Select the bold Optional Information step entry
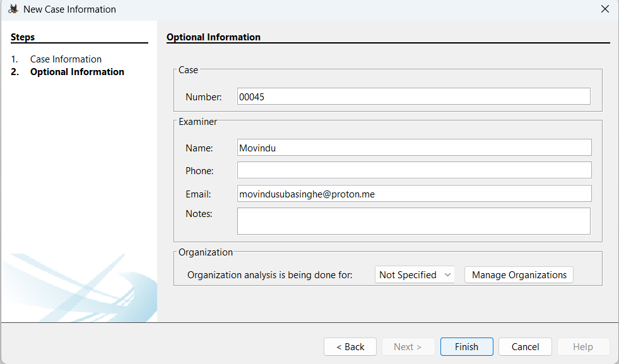 click(x=77, y=72)
